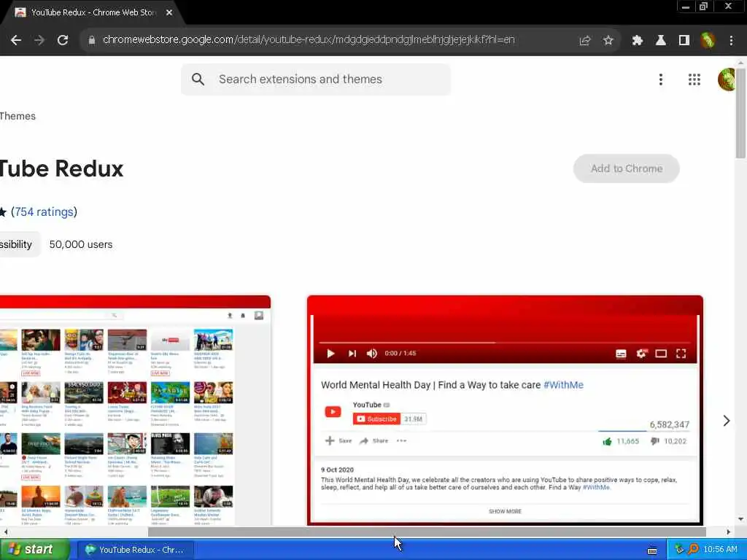Reload the Chrome Web Store page
The width and height of the screenshot is (747, 560).
(63, 40)
